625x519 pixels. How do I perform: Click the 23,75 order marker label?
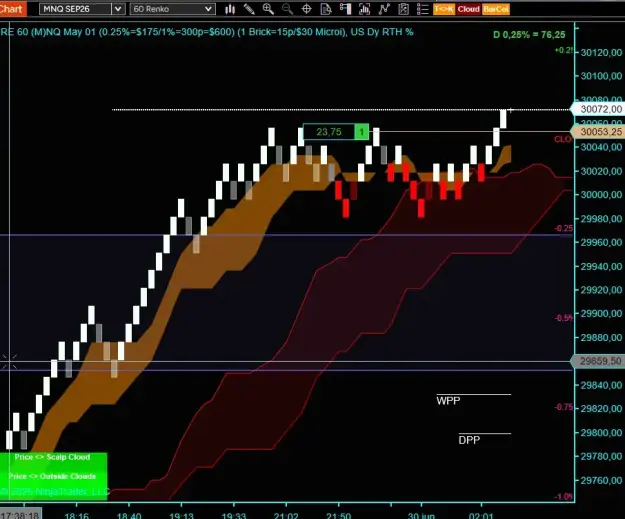pos(328,132)
